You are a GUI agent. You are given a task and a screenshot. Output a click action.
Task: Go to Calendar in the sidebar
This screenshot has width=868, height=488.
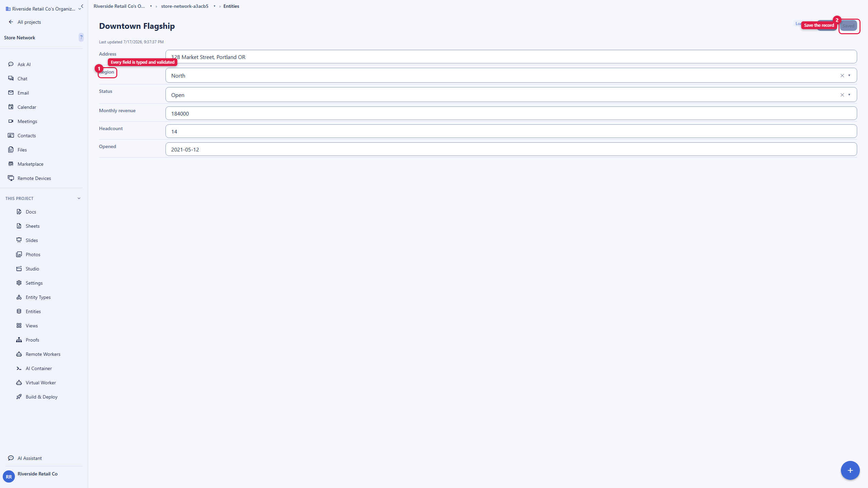click(27, 107)
